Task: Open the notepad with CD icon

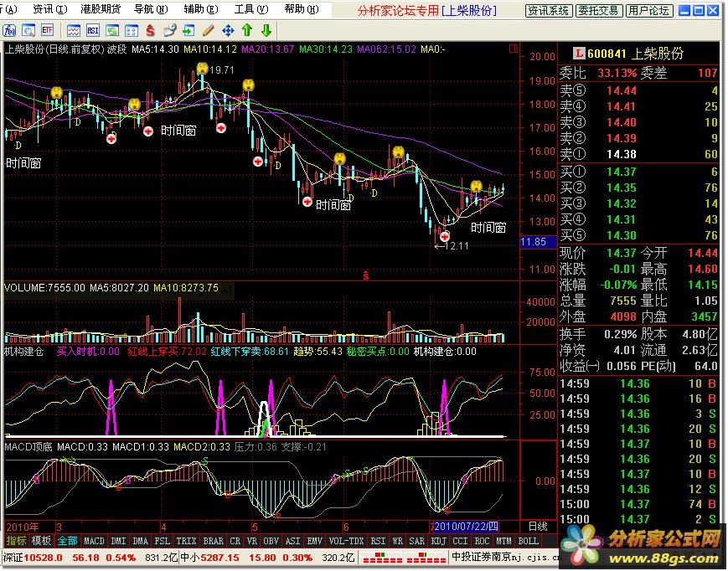Action: coord(169,31)
